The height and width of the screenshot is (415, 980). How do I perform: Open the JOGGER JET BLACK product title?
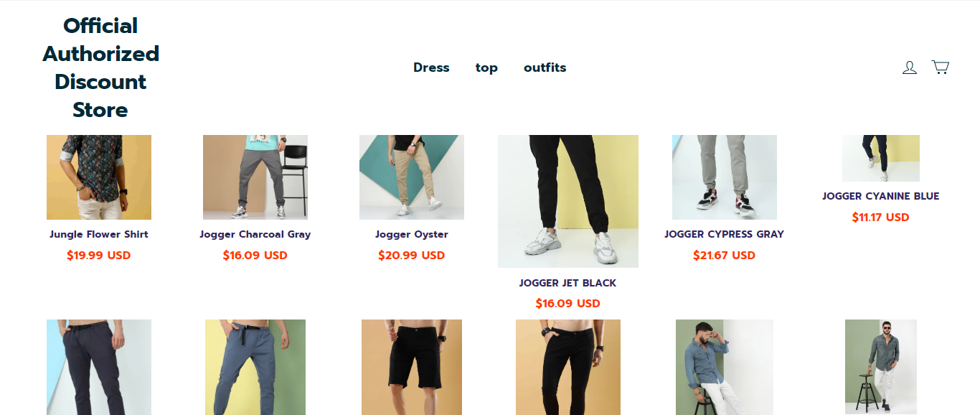[568, 283]
